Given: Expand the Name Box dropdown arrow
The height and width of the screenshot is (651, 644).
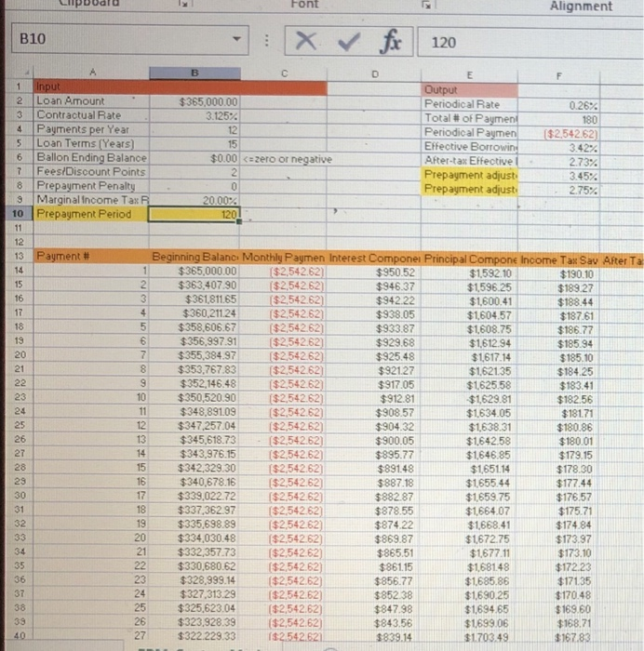Looking at the screenshot, I should (x=236, y=39).
